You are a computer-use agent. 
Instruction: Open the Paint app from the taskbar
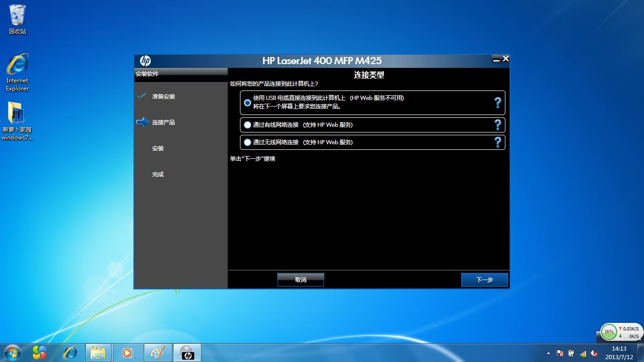point(157,352)
